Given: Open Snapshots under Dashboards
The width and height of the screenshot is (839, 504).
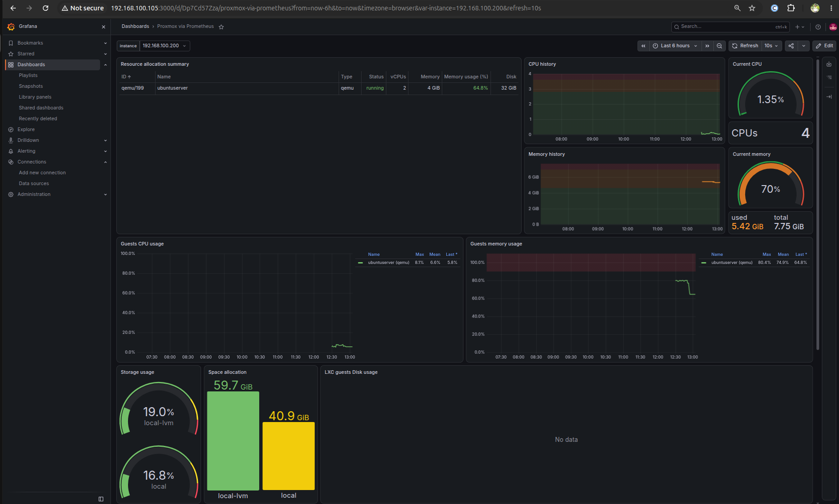Looking at the screenshot, I should 31,86.
